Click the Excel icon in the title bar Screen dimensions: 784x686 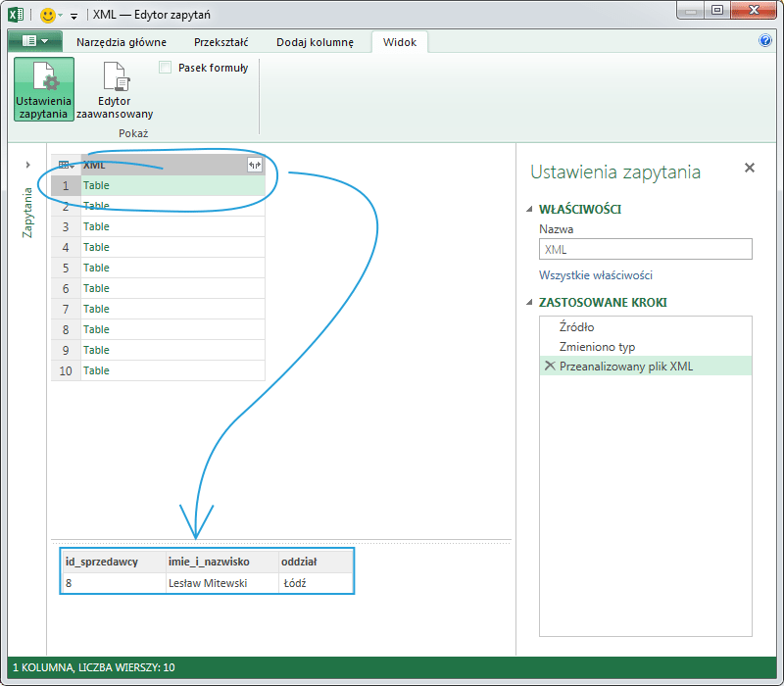[16, 15]
